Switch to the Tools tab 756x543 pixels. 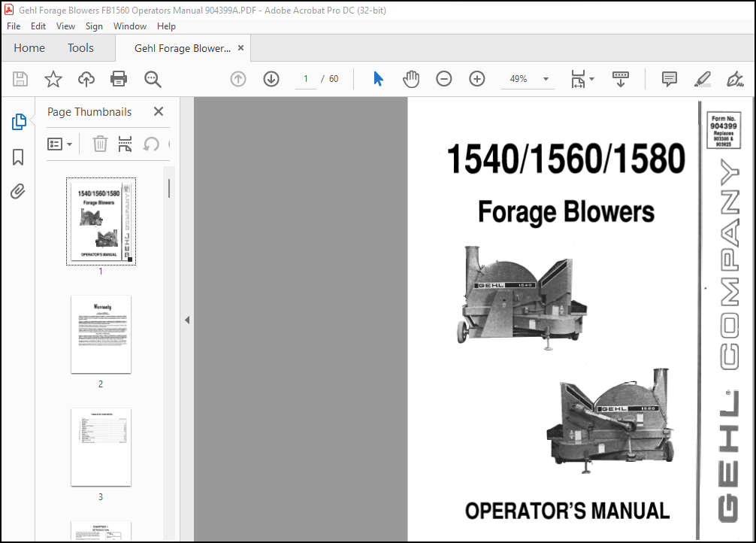coord(80,48)
